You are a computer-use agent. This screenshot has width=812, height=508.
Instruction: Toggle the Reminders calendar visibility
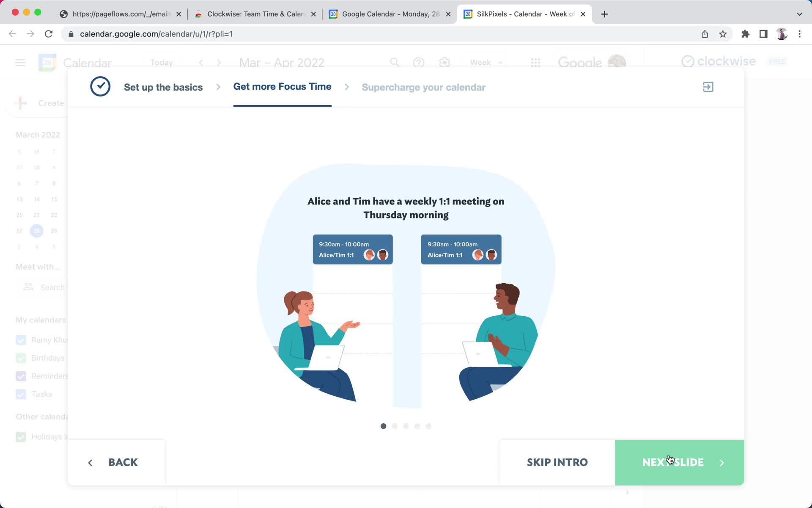coord(20,376)
